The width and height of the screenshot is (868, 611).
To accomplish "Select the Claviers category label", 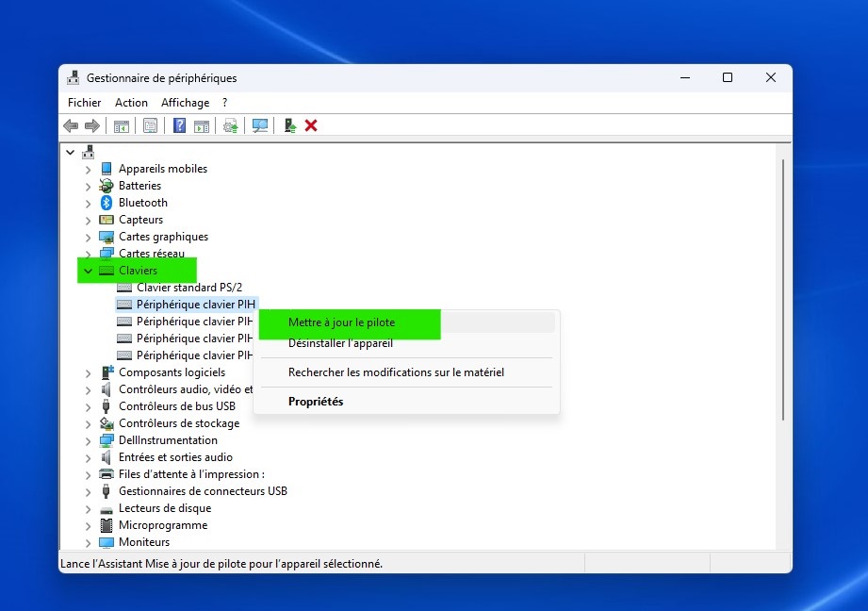I will pyautogui.click(x=138, y=271).
